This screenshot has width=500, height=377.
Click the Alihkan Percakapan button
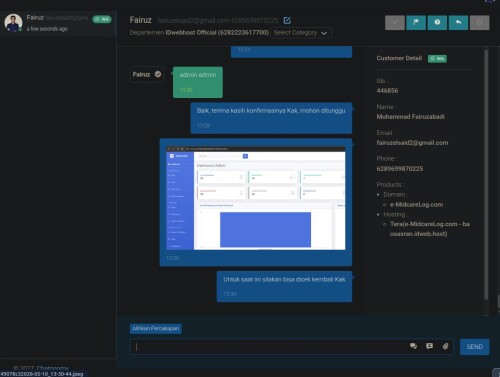pos(156,329)
